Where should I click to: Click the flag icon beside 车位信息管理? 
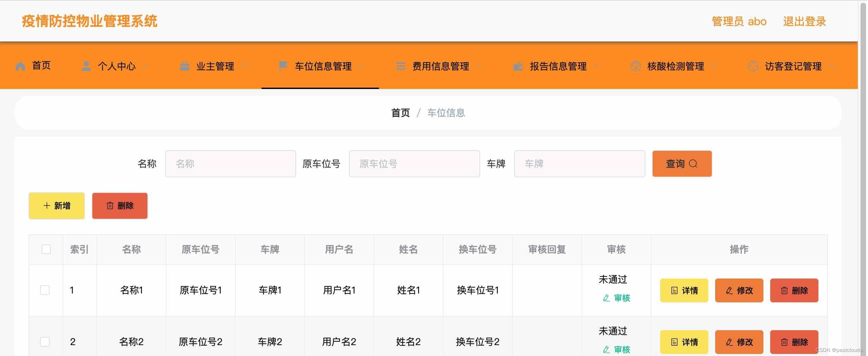(x=283, y=66)
